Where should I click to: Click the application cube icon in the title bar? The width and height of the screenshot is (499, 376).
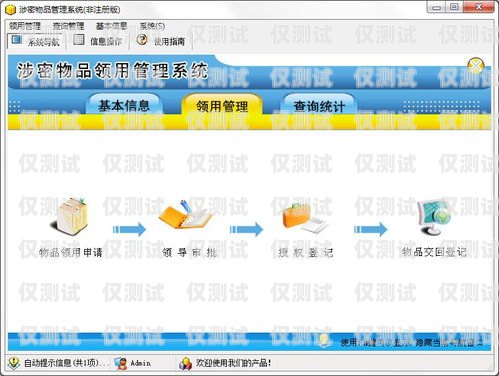tap(10, 9)
